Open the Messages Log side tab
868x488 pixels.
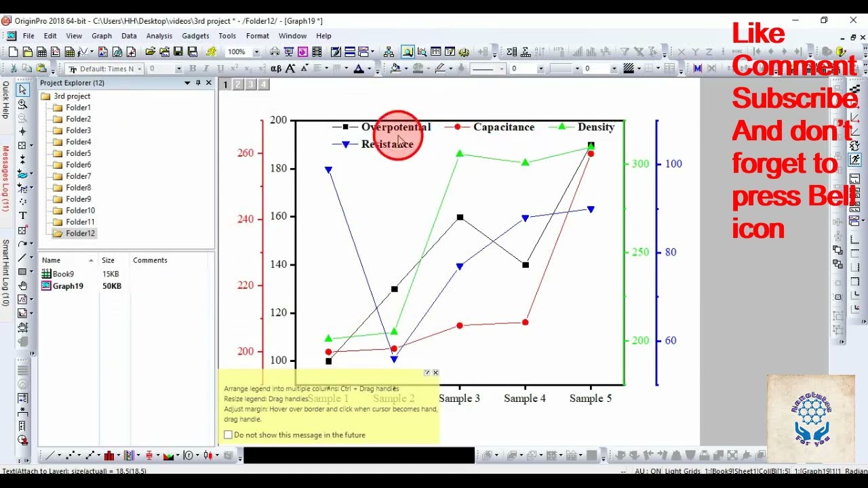5,179
